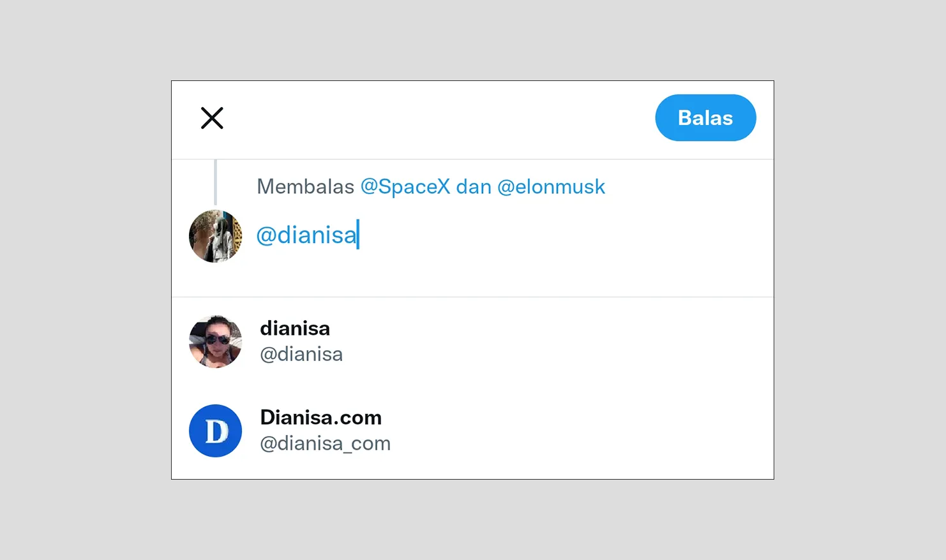Click the Dianisa.com display name
The height and width of the screenshot is (560, 946).
click(x=321, y=417)
